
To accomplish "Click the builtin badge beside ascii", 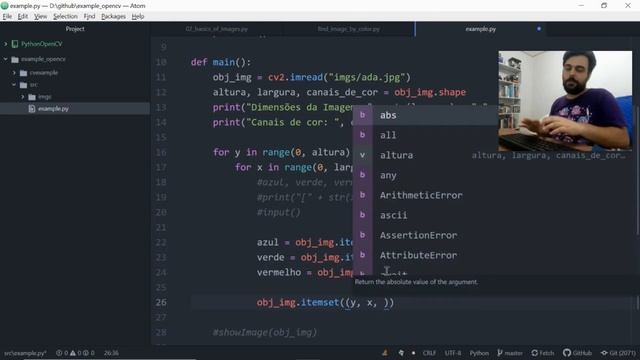I will point(362,215).
